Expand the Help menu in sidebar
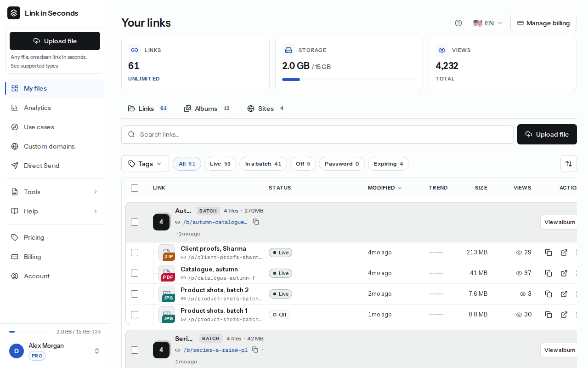The image size is (588, 368). click(55, 211)
